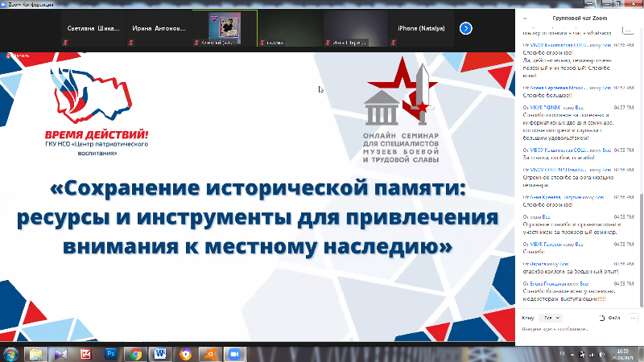Click sender Анна Кренева, Тогучин in chat
The width and height of the screenshot is (644, 362).
[554, 197]
